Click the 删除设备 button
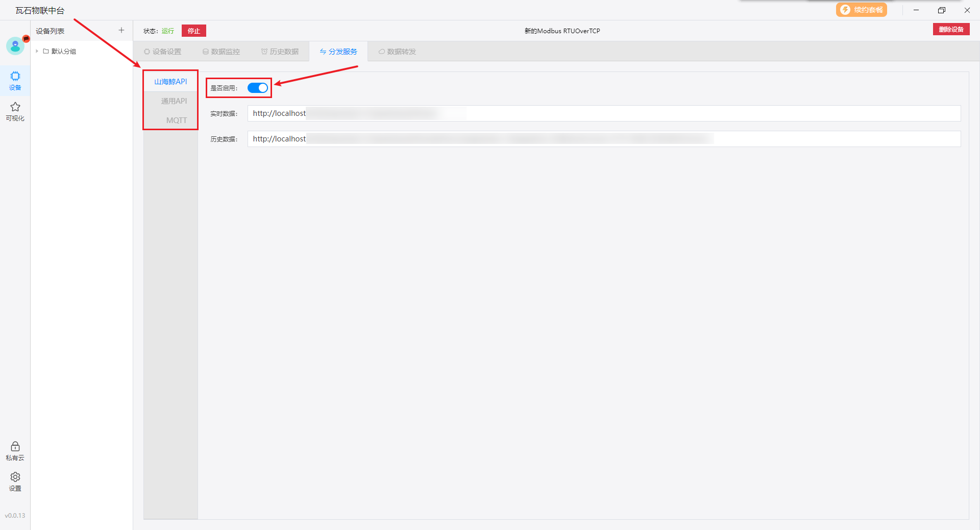 [x=951, y=30]
